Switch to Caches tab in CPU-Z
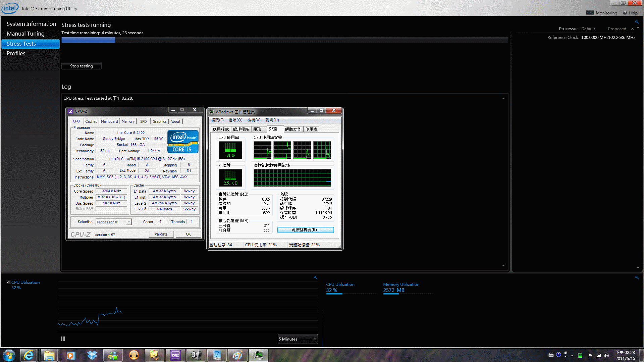644x362 pixels. coord(91,121)
